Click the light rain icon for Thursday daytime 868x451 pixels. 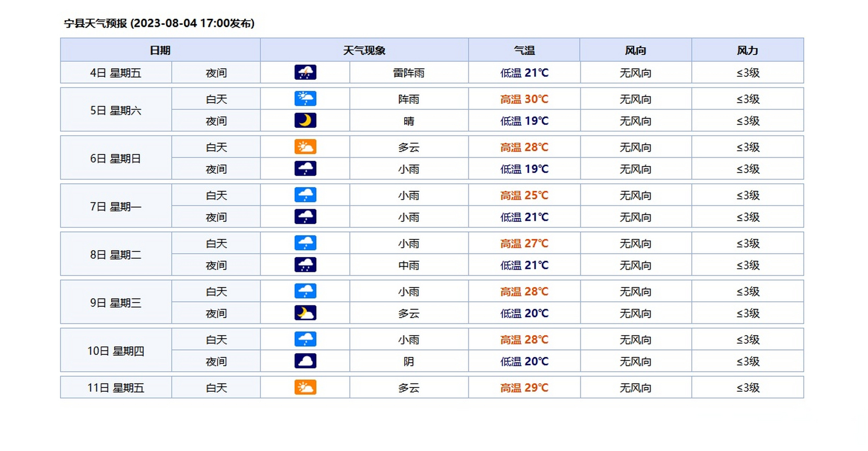pyautogui.click(x=305, y=339)
